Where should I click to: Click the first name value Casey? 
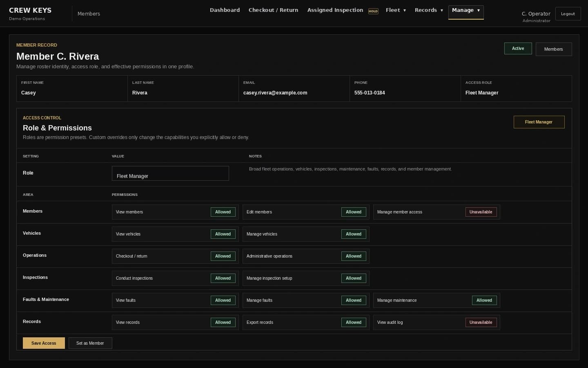tap(29, 93)
